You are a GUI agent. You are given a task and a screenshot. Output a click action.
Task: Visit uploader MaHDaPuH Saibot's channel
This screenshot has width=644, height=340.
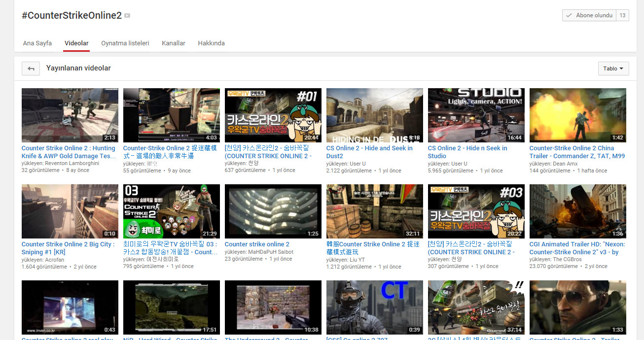(271, 252)
